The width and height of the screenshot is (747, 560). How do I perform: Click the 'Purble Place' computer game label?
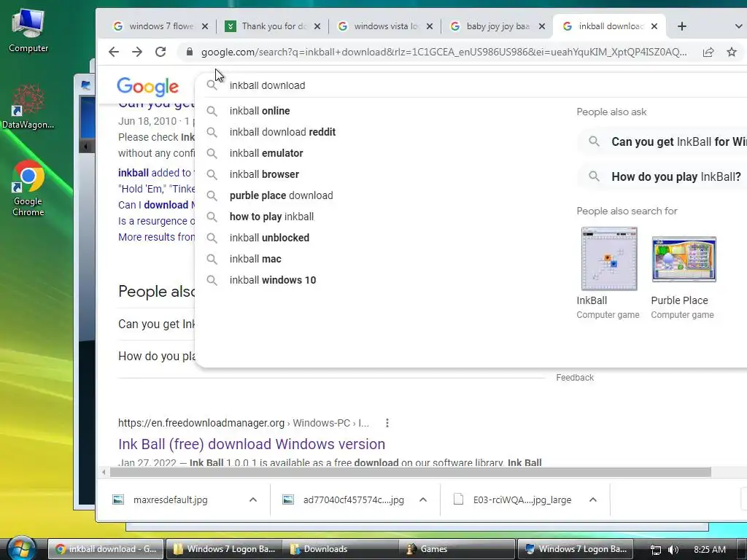coord(679,300)
